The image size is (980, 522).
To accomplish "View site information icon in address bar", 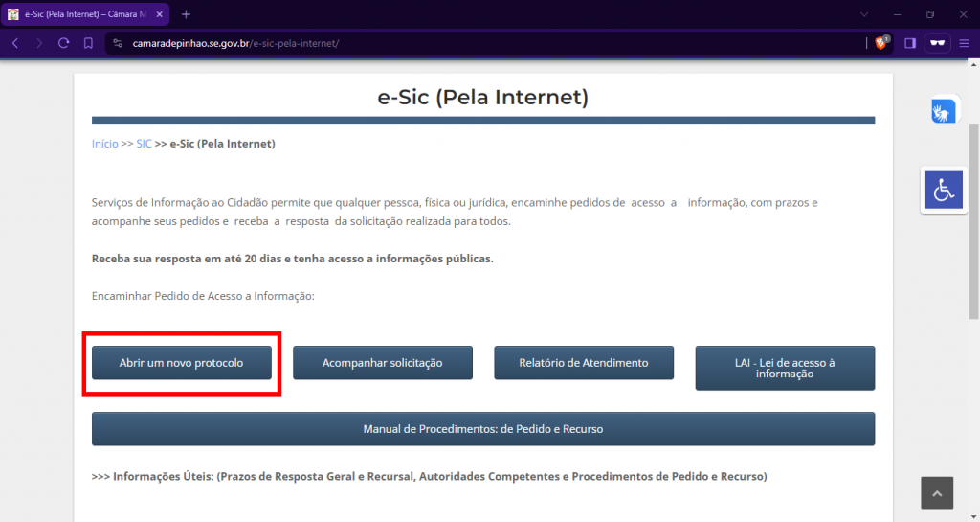I will 118,43.
